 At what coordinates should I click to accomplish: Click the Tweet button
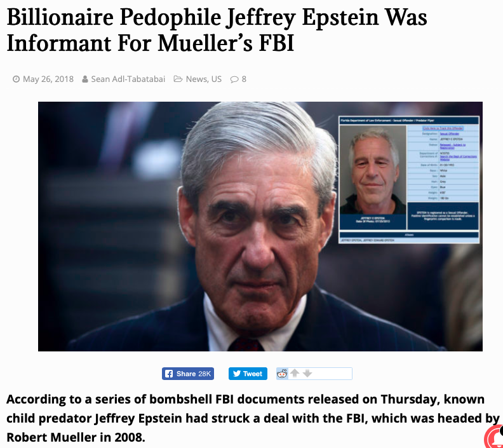point(248,374)
